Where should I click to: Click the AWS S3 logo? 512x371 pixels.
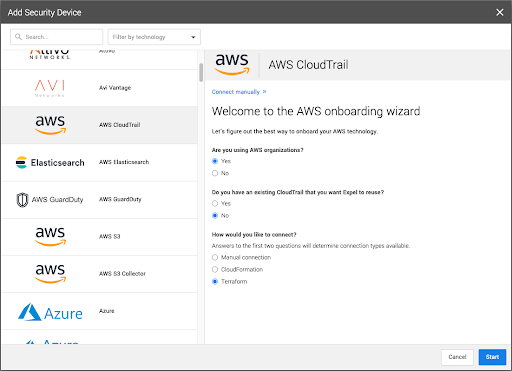tap(50, 237)
